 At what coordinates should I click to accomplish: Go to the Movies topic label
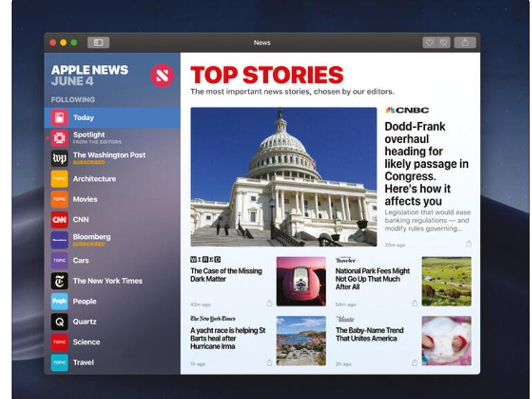tap(85, 199)
